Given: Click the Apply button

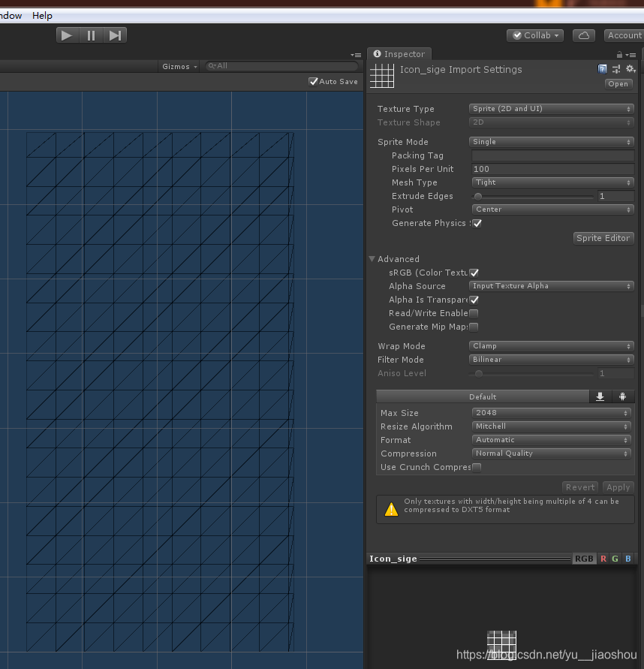Looking at the screenshot, I should 618,487.
